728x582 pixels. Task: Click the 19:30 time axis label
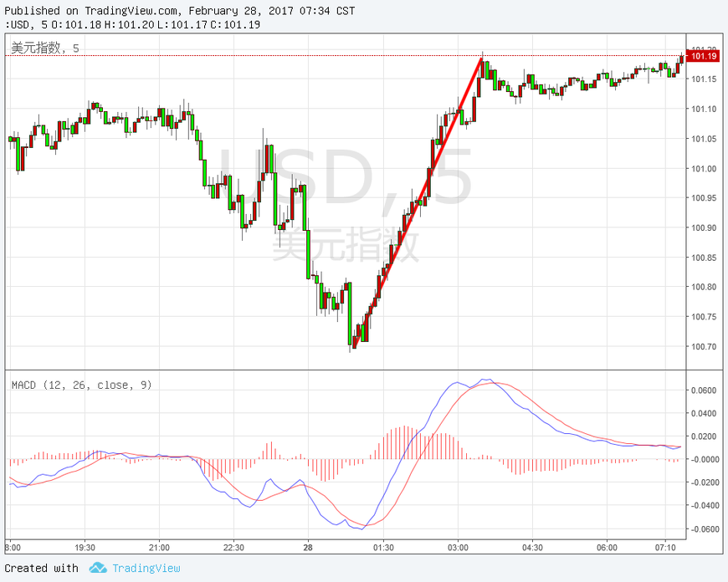(x=85, y=548)
